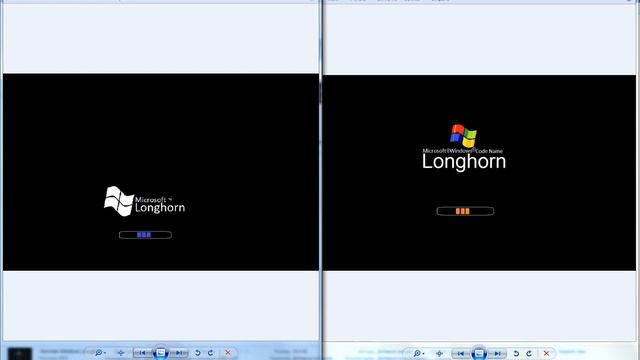This screenshot has width=640, height=360.
Task: Go to next image in left viewer
Action: [180, 353]
